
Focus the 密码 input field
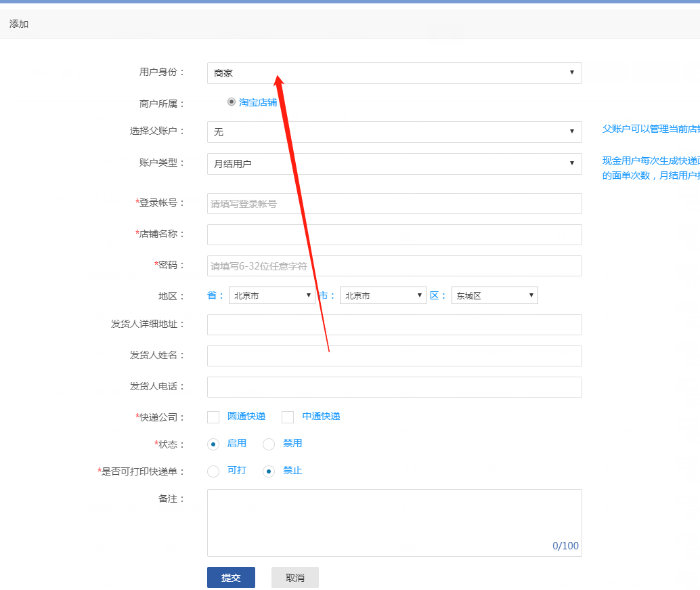[x=394, y=266]
